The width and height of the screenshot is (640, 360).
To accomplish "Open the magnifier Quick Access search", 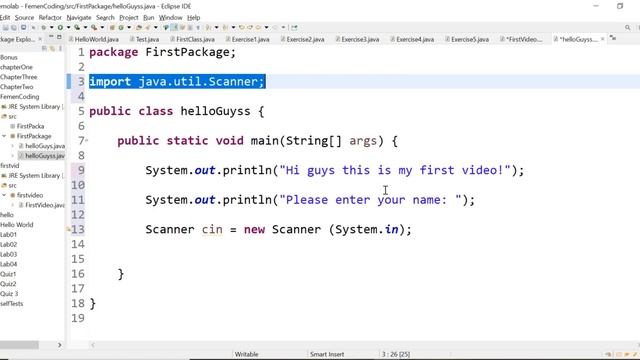I will click(x=627, y=27).
